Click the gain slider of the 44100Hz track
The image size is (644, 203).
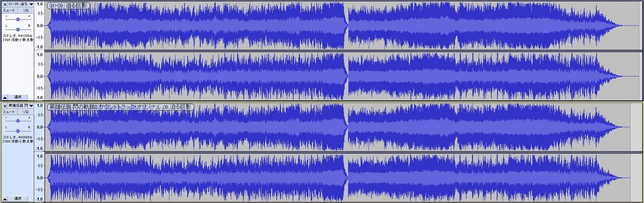pos(18,19)
